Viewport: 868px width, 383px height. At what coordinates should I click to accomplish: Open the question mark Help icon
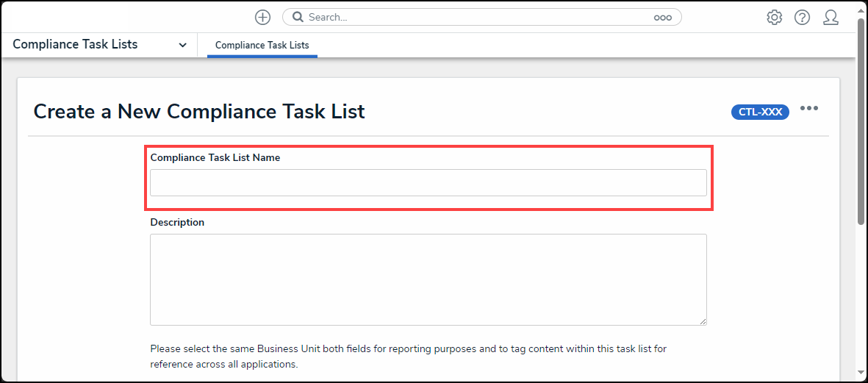(802, 18)
